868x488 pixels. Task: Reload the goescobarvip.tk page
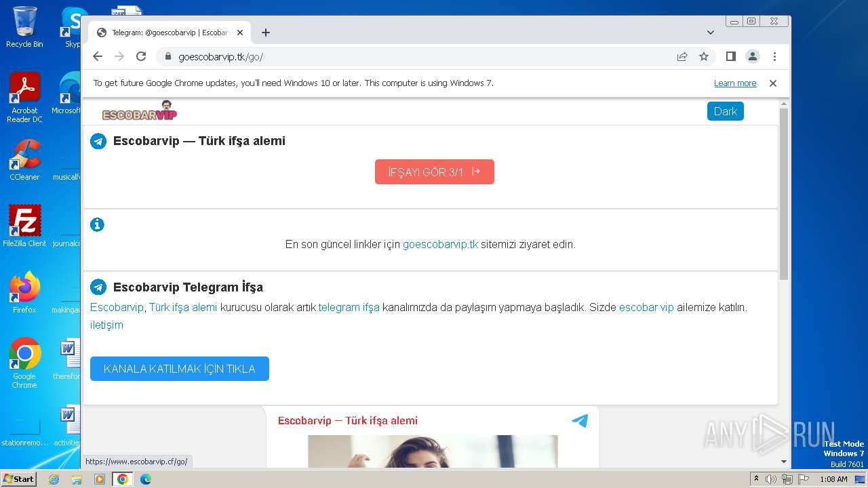141,56
